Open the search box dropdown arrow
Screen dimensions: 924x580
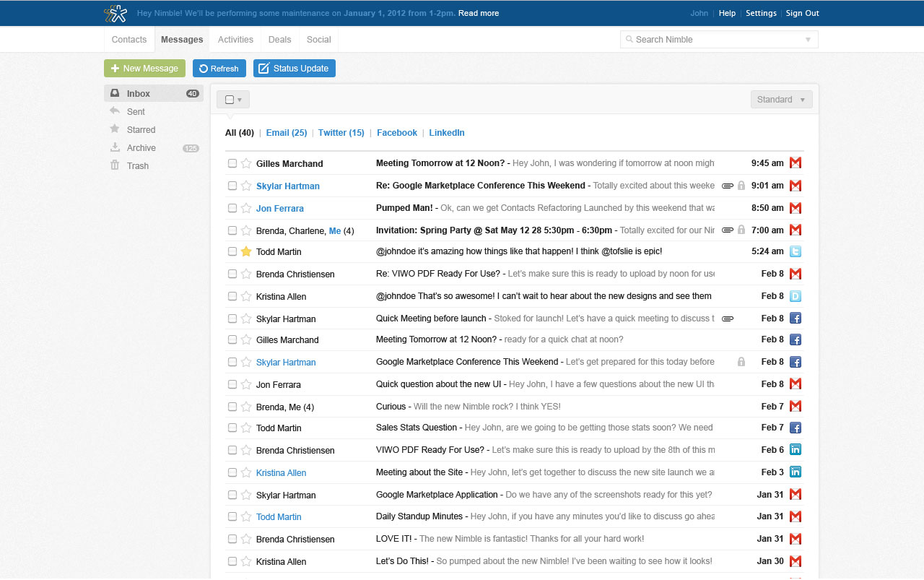[808, 40]
